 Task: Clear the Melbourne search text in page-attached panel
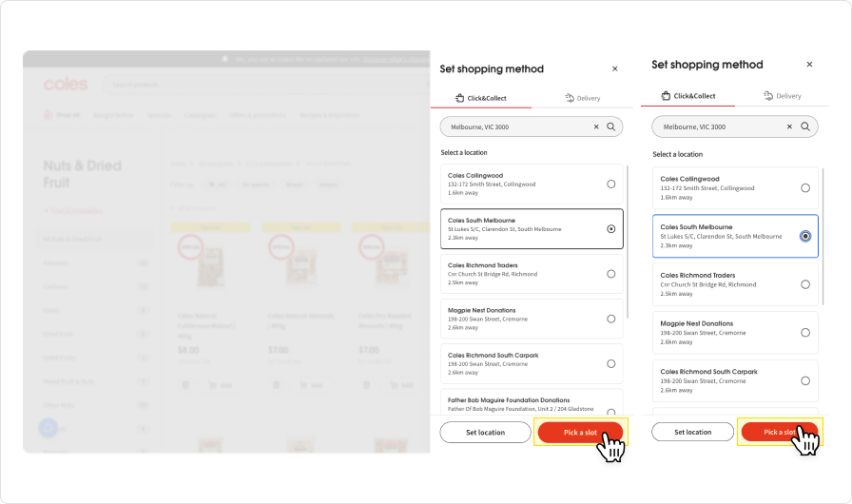[x=596, y=126]
